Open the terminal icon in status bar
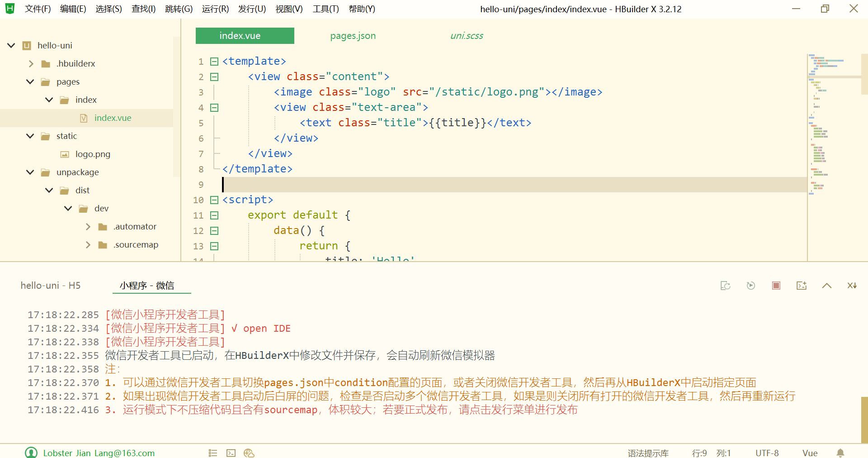This screenshot has width=868, height=458. click(231, 453)
